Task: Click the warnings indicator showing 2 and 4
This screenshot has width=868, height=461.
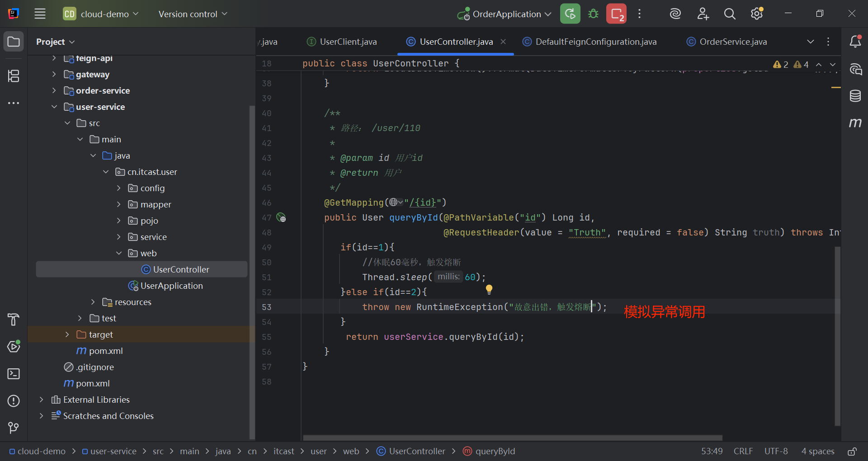Action: point(791,65)
